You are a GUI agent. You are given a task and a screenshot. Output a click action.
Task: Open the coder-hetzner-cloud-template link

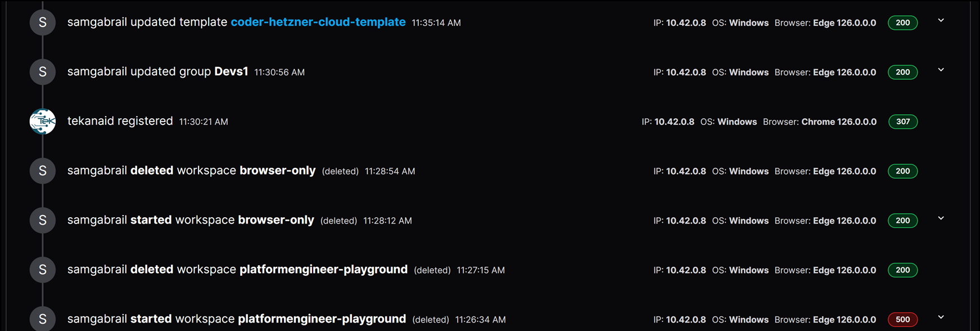click(x=318, y=23)
